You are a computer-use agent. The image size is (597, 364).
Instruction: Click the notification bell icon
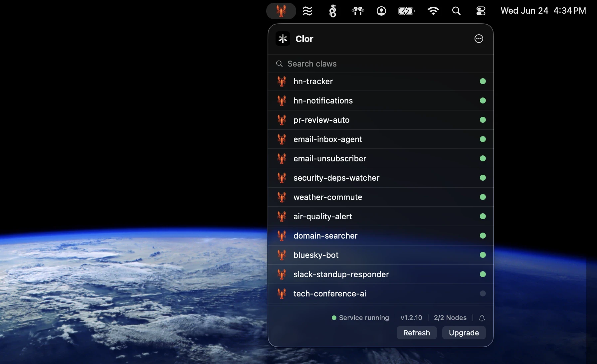click(x=482, y=318)
